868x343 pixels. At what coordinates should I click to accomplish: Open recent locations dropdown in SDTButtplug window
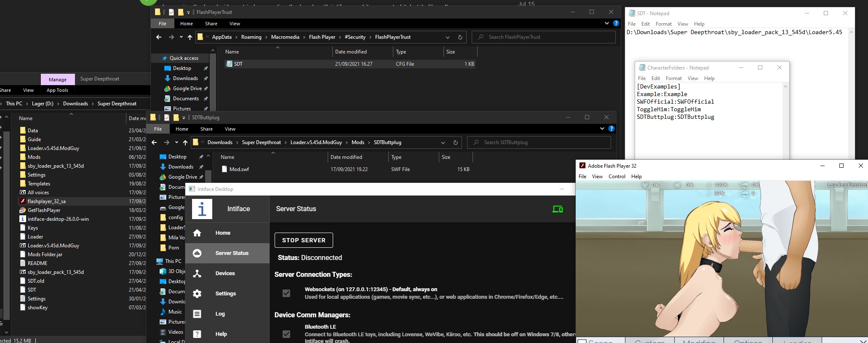tap(176, 142)
